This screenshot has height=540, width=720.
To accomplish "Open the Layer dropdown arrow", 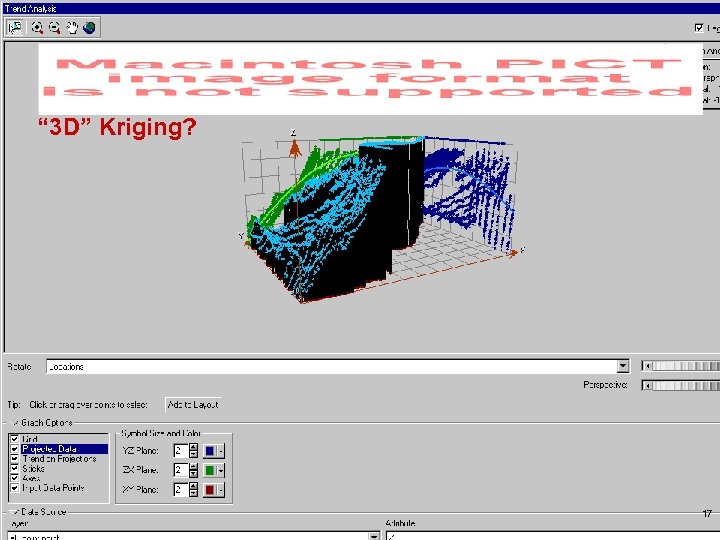I will tap(374, 536).
